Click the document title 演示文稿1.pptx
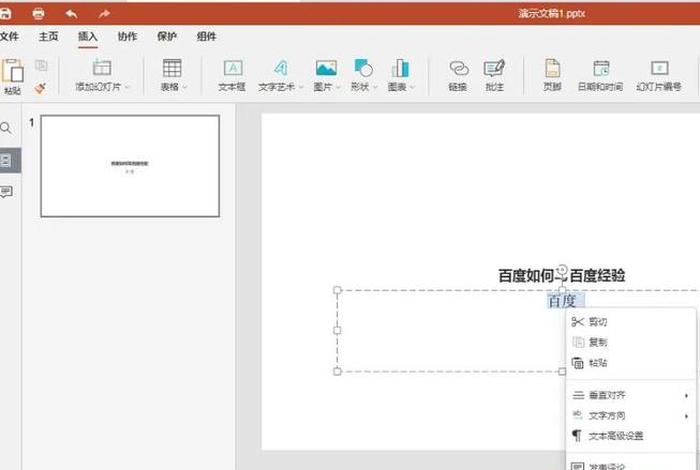 pyautogui.click(x=552, y=13)
